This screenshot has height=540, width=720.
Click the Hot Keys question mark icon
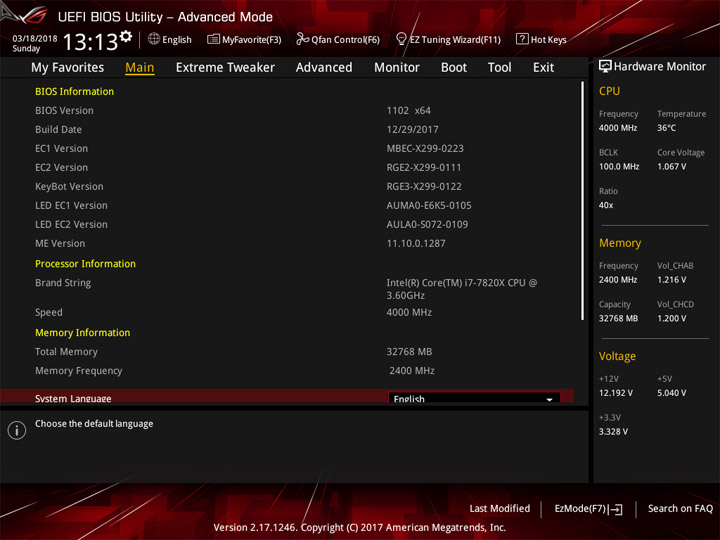click(x=522, y=39)
